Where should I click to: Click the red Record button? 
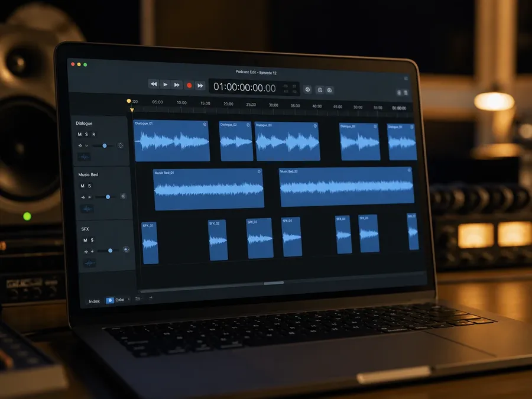tap(189, 85)
